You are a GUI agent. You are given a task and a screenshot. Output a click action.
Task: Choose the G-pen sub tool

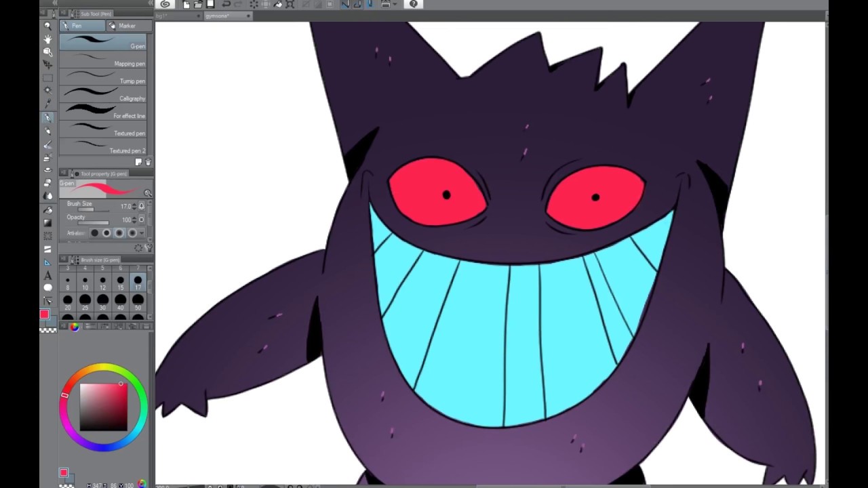(103, 42)
